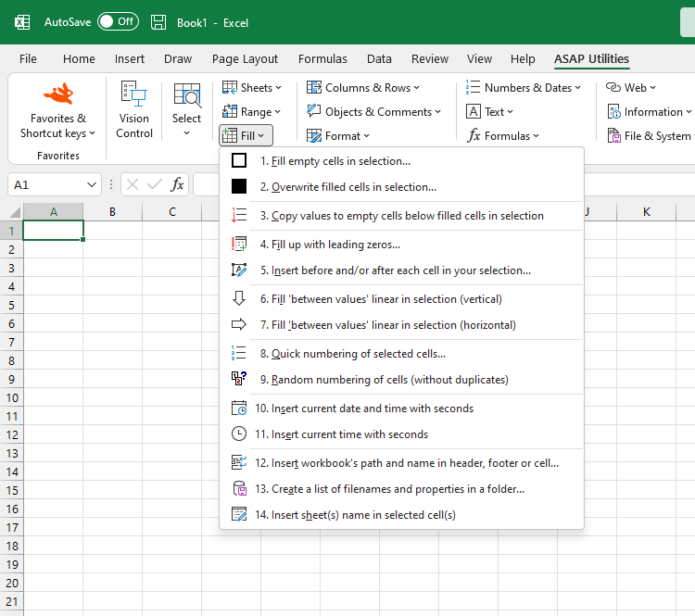Open the Insert ribbon tab

130,59
